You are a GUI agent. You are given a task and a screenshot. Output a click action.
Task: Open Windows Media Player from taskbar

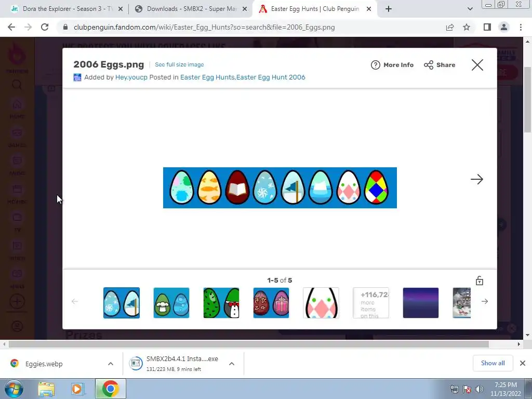click(x=77, y=389)
